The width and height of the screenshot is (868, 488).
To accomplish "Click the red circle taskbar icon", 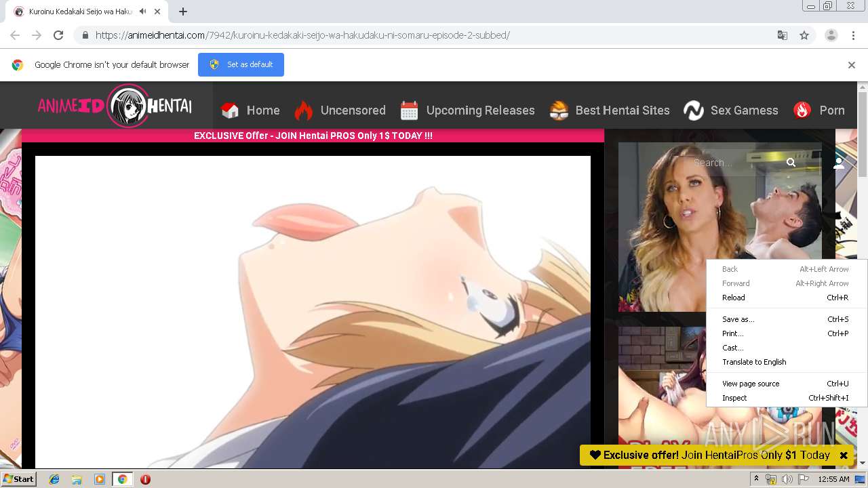I will [145, 479].
